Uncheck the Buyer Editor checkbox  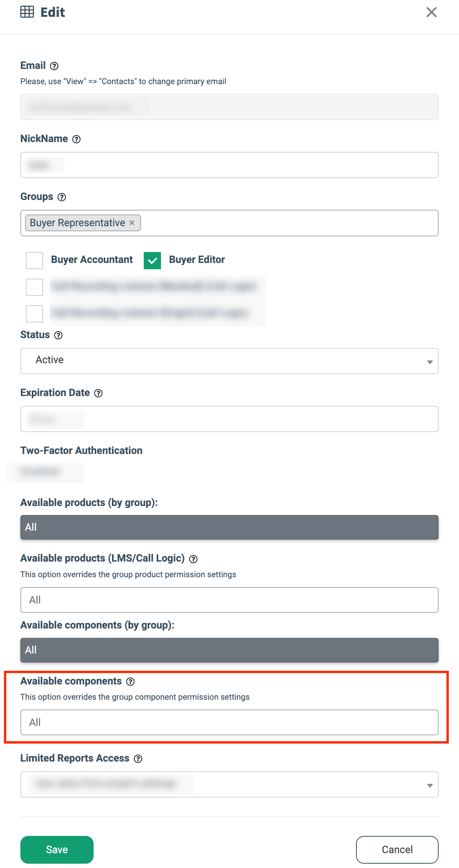tap(152, 261)
